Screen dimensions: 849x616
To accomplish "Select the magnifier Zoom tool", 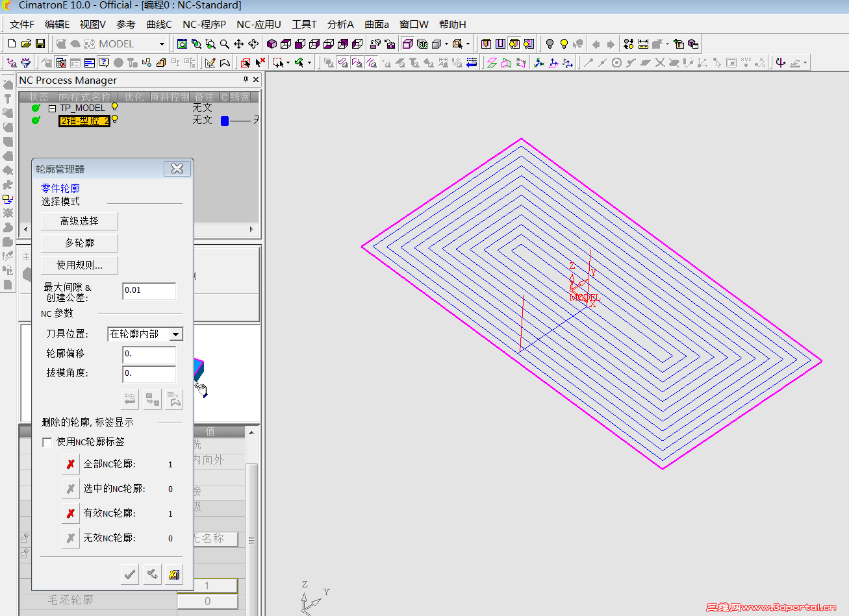I will pyautogui.click(x=225, y=43).
